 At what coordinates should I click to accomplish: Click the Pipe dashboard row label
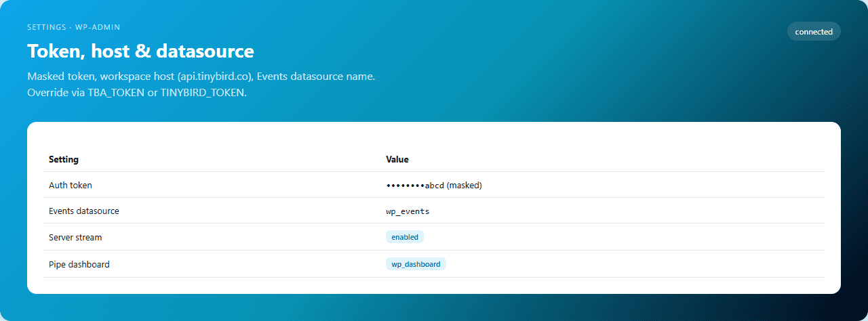tap(79, 264)
